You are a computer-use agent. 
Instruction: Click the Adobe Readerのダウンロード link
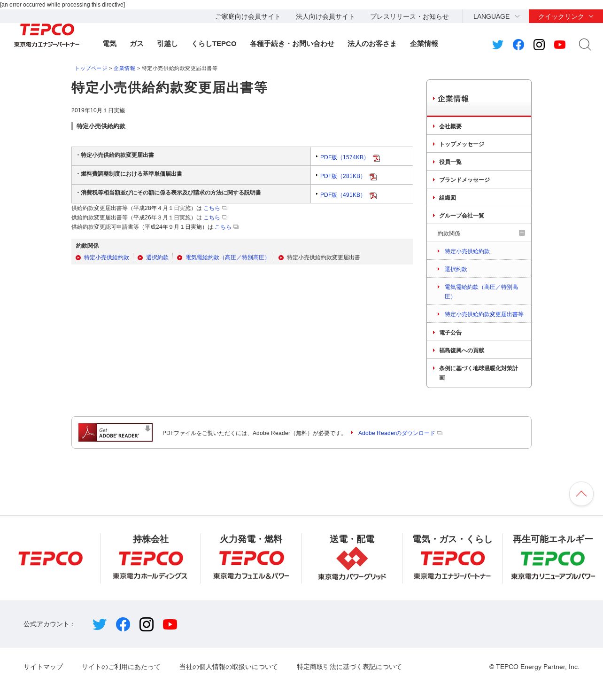click(397, 433)
